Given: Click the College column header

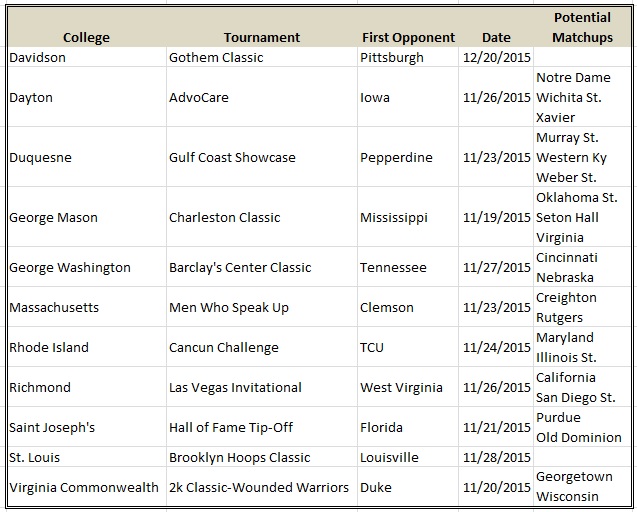Looking at the screenshot, I should pos(86,37).
